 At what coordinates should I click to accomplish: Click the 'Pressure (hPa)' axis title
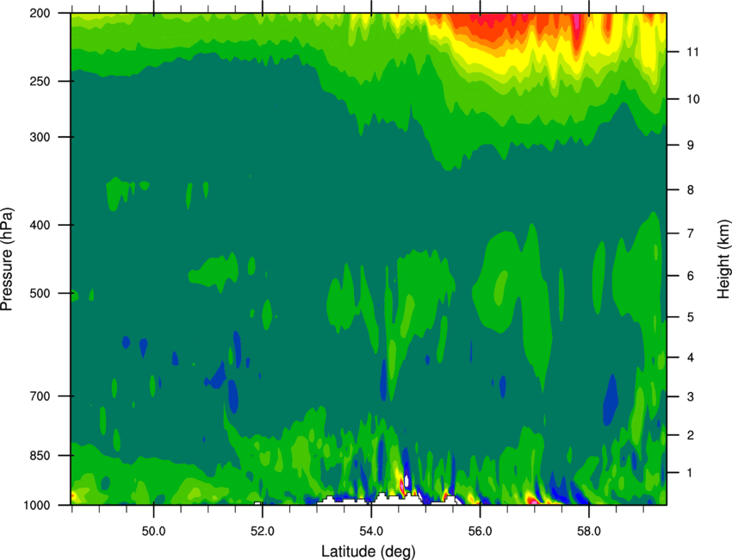click(x=7, y=259)
